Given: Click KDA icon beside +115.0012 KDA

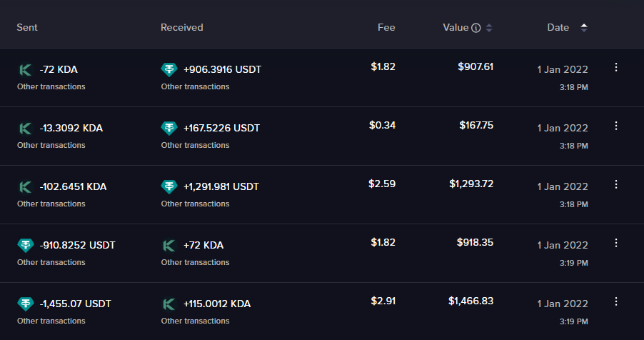Looking at the screenshot, I should click(x=169, y=304).
